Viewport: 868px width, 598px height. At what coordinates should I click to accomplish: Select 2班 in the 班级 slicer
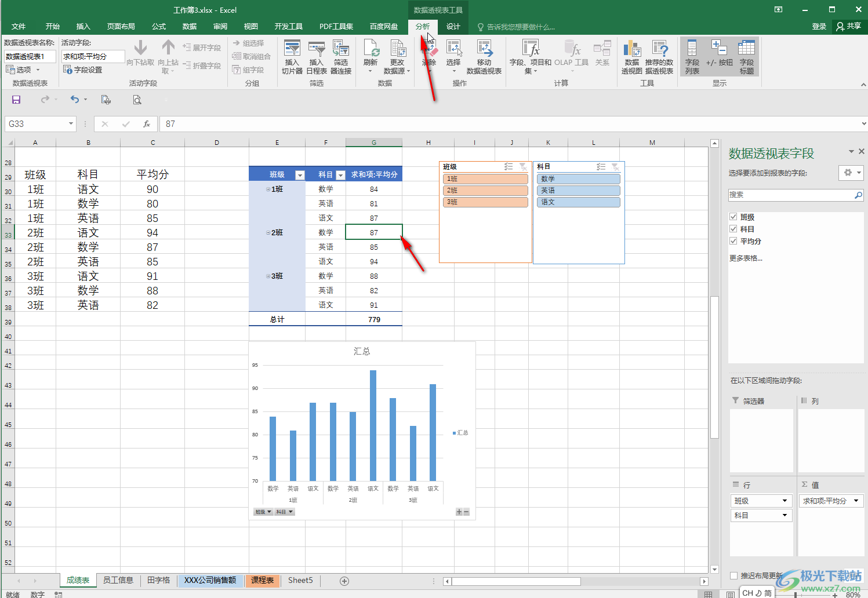485,191
